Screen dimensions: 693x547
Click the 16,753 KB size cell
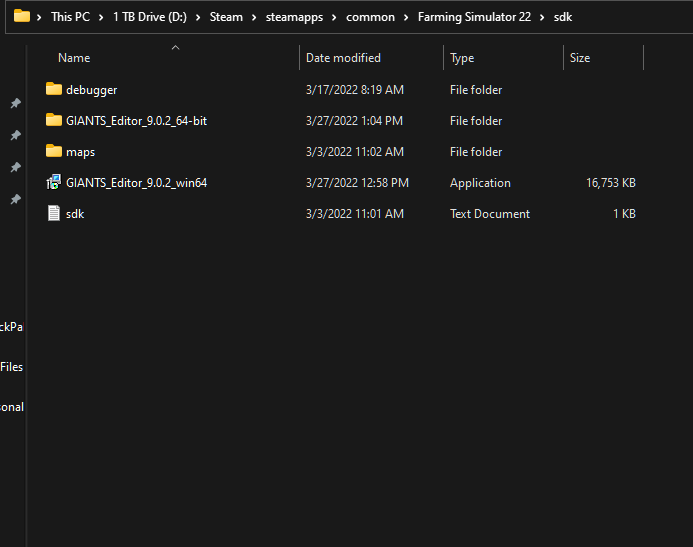610,182
